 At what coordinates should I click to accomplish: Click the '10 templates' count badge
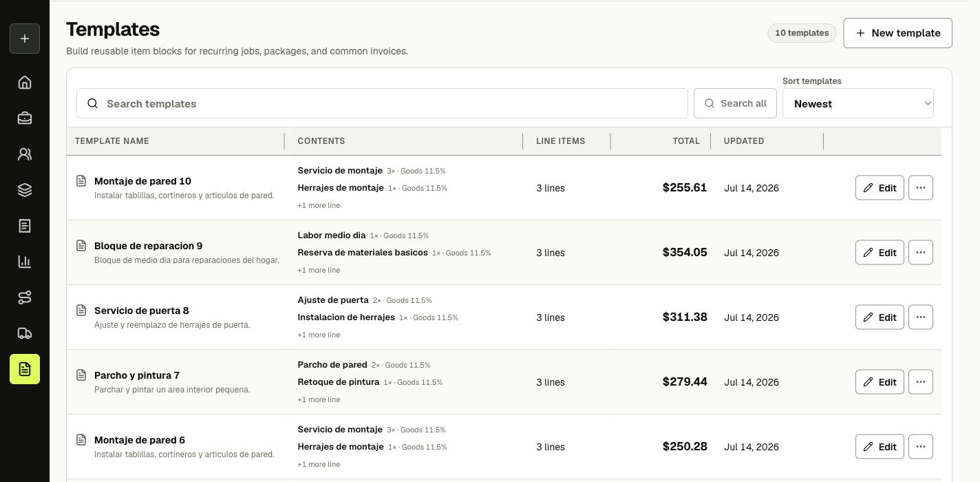pyautogui.click(x=802, y=33)
